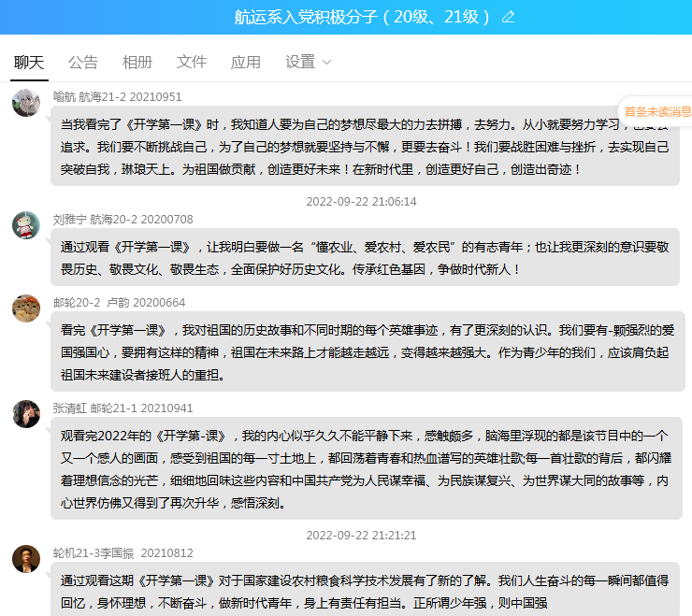Go to the 相册 tab
The image size is (692, 616).
tap(137, 63)
